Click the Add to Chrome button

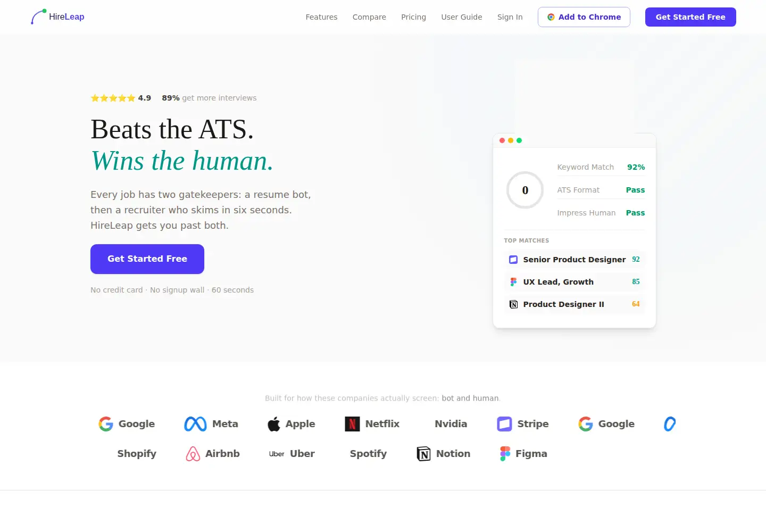(x=584, y=17)
